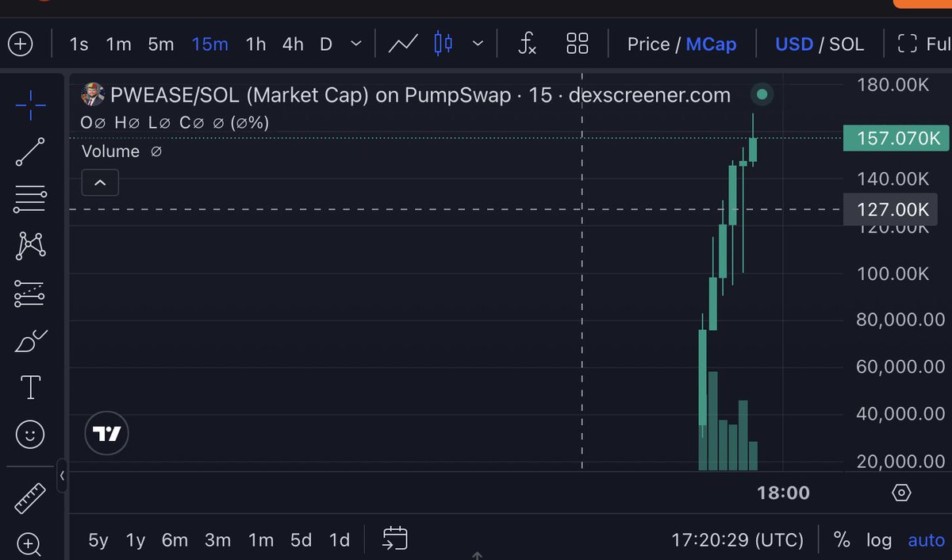Image resolution: width=952 pixels, height=560 pixels.
Task: Select 1h timeframe
Action: point(255,44)
